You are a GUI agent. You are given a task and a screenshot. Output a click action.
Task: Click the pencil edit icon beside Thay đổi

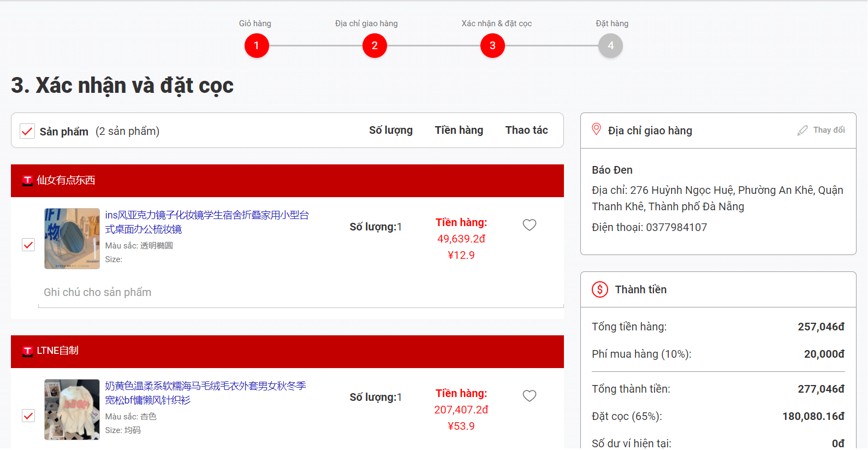pyautogui.click(x=802, y=131)
